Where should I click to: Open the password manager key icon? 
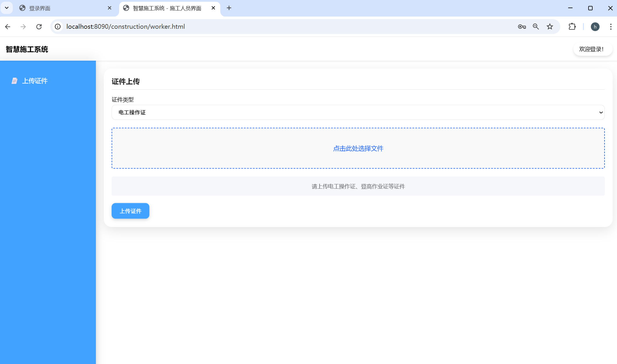522,27
